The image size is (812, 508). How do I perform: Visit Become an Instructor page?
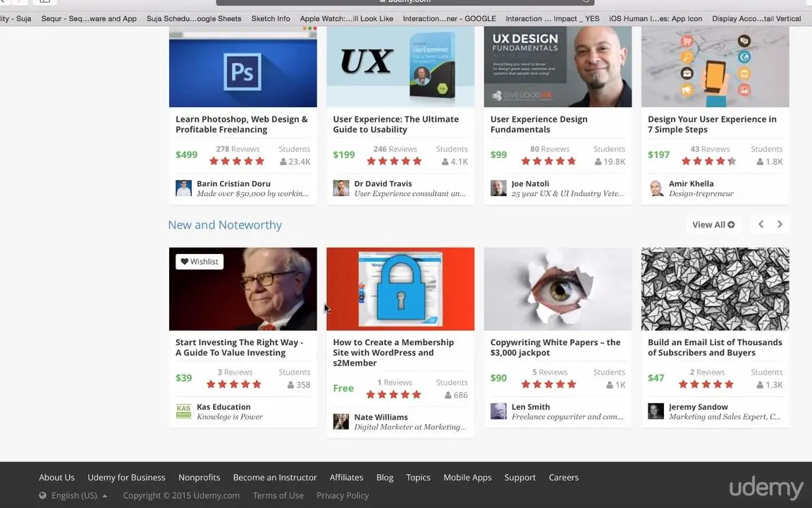coord(275,478)
